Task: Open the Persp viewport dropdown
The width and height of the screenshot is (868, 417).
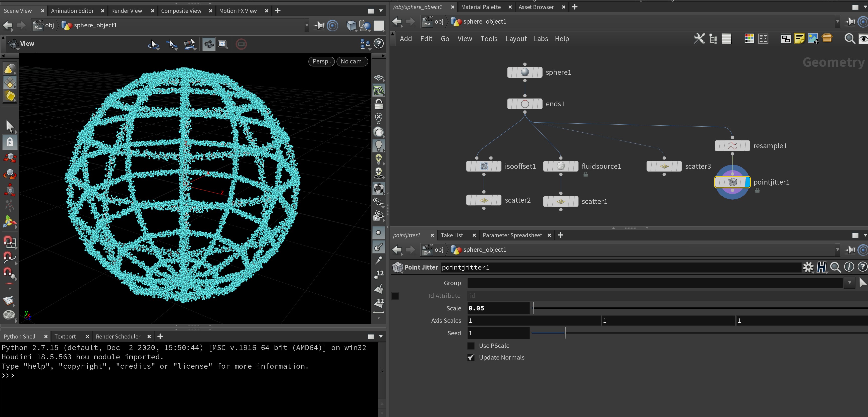Action: point(321,61)
